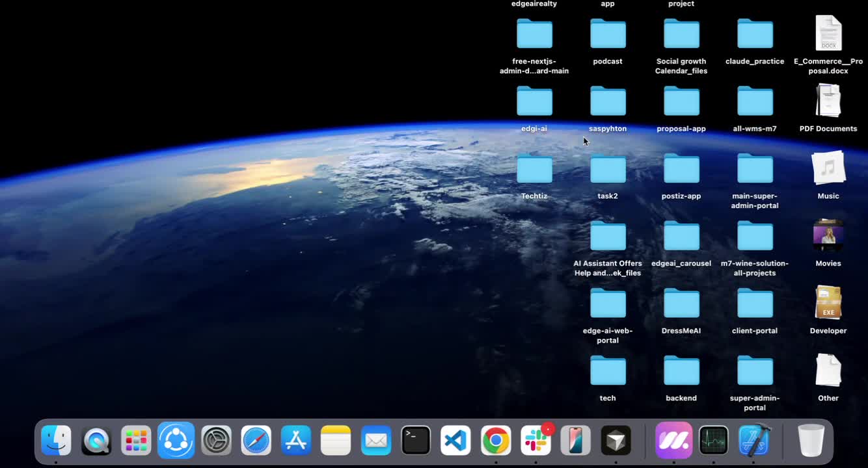868x468 pixels.
Task: Select the edge-ai-web-portal folder
Action: [x=608, y=304]
